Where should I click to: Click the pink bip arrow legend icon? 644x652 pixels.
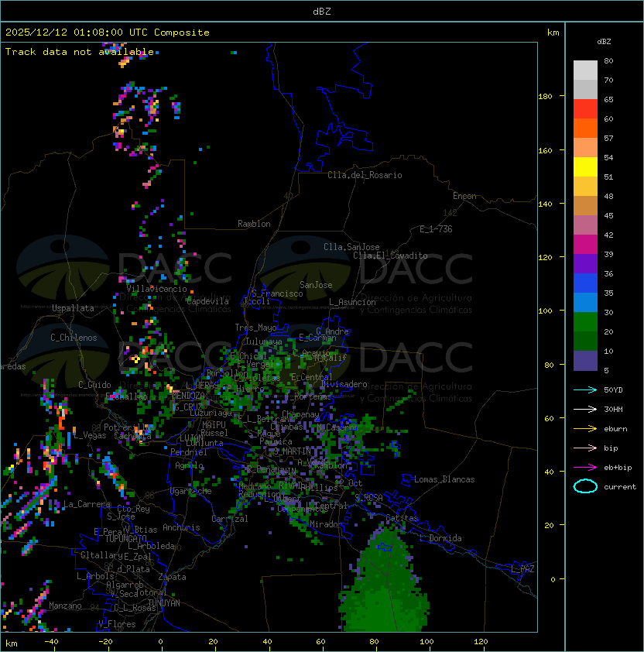click(585, 448)
